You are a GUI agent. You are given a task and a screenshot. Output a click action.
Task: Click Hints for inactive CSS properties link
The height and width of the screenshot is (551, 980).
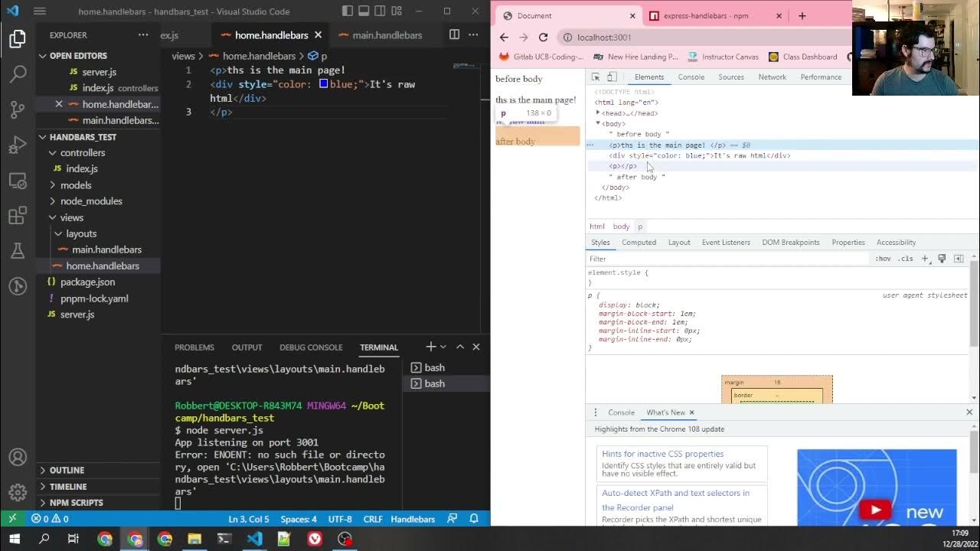point(662,454)
